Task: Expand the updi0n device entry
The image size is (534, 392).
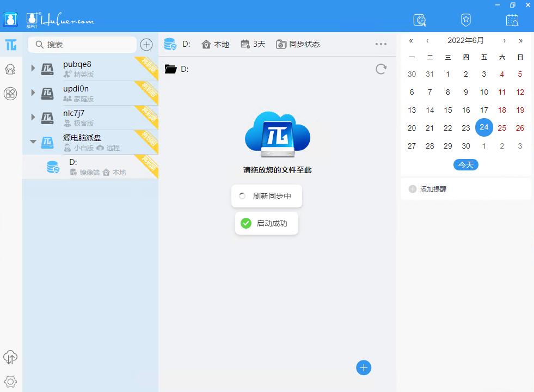Action: (33, 93)
